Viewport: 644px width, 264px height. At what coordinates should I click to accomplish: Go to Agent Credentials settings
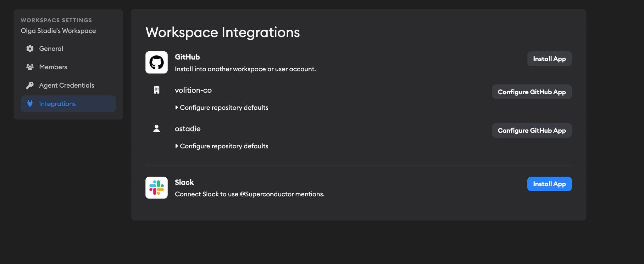pos(68,85)
